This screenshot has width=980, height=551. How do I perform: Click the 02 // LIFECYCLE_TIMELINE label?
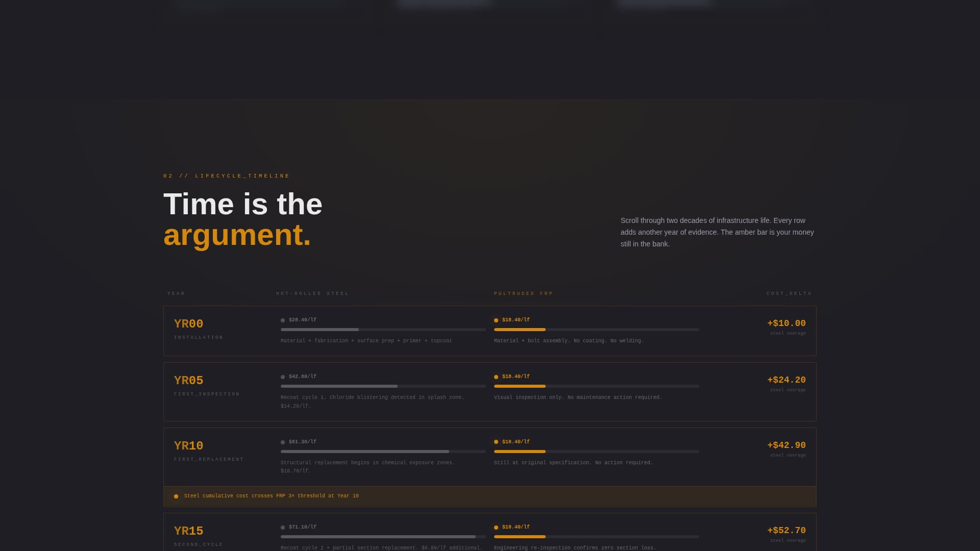coord(226,176)
